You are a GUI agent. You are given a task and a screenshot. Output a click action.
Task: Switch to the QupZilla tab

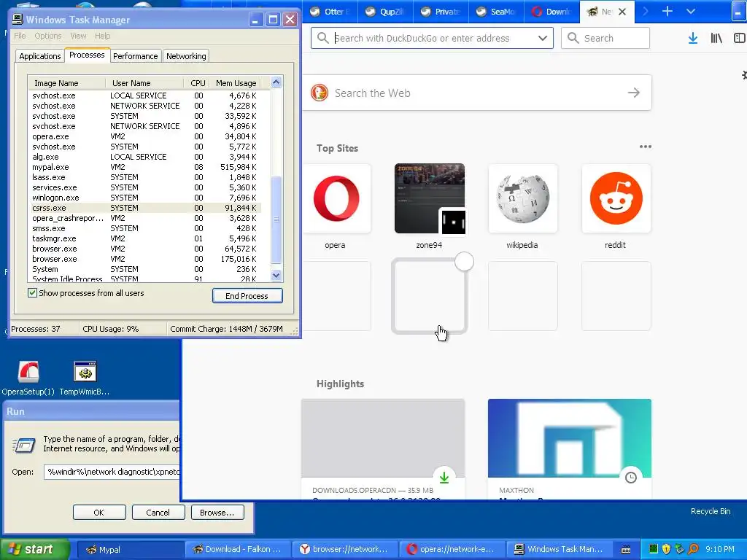tap(385, 12)
